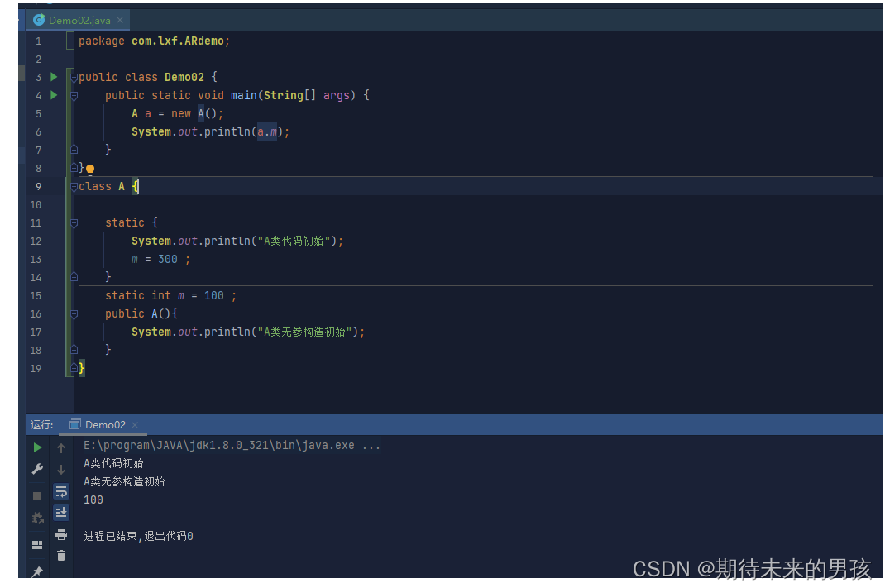Click the yellow intention lightbulb icon
885x588 pixels.
pyautogui.click(x=90, y=170)
